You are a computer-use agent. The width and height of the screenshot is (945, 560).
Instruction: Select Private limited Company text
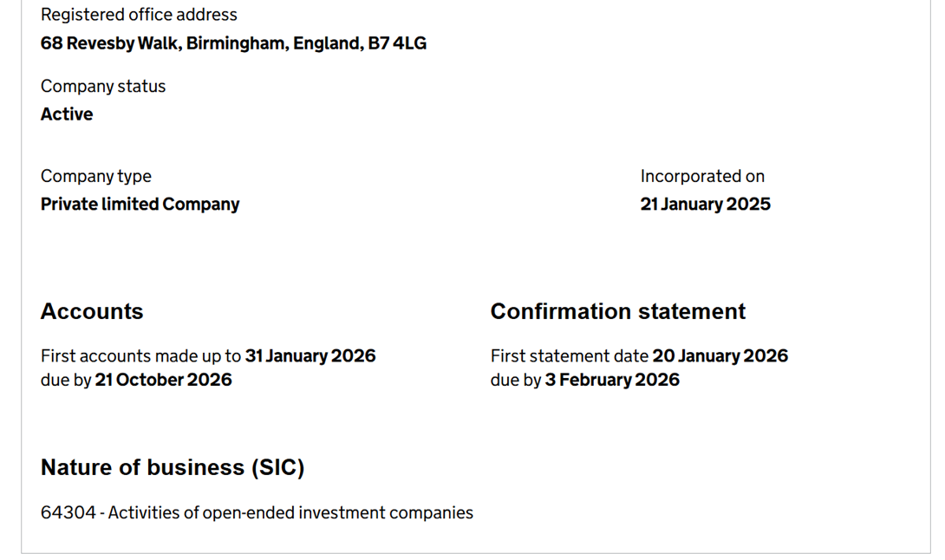coord(140,205)
